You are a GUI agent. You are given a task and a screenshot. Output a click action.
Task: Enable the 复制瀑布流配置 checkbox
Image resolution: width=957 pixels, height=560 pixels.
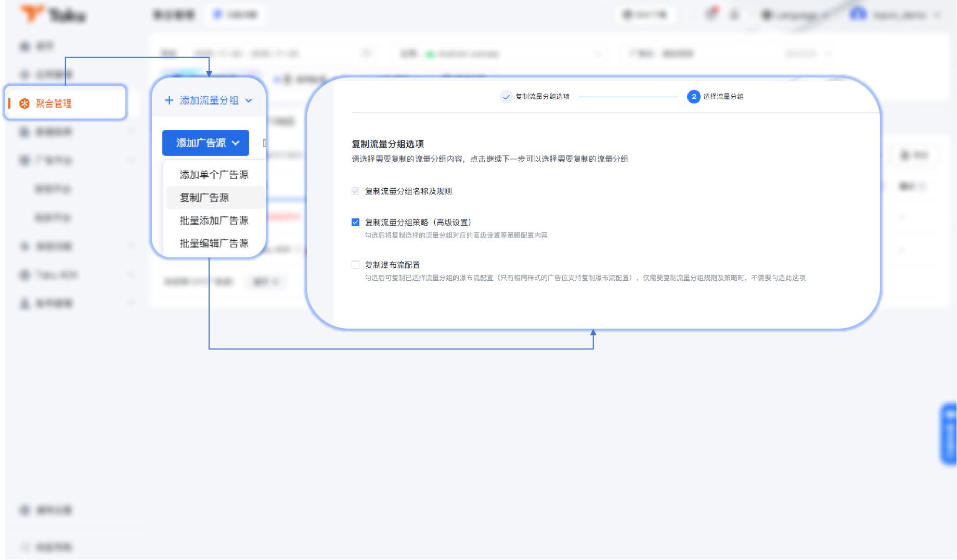click(x=356, y=265)
